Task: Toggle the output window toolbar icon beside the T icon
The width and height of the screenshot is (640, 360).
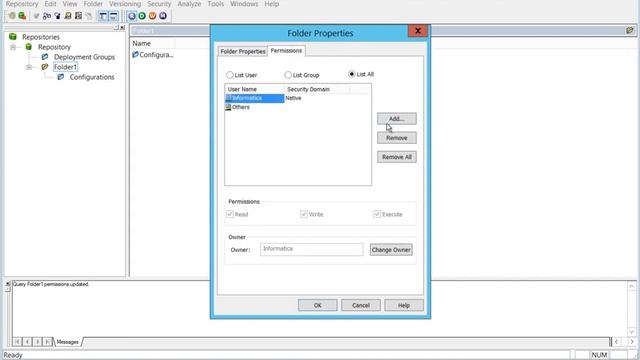Action: click(x=113, y=16)
